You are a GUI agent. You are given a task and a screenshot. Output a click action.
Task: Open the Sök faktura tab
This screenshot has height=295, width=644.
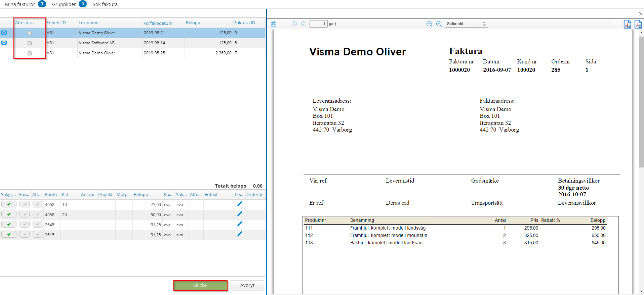pyautogui.click(x=105, y=4)
